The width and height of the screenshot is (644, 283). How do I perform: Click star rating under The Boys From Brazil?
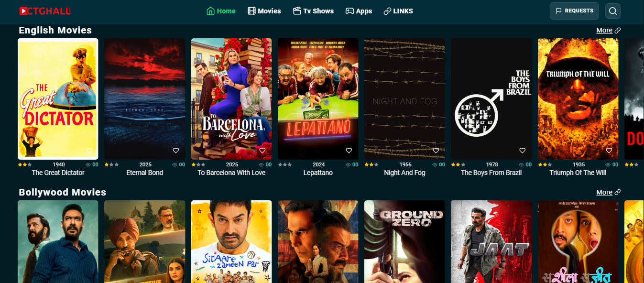point(458,164)
